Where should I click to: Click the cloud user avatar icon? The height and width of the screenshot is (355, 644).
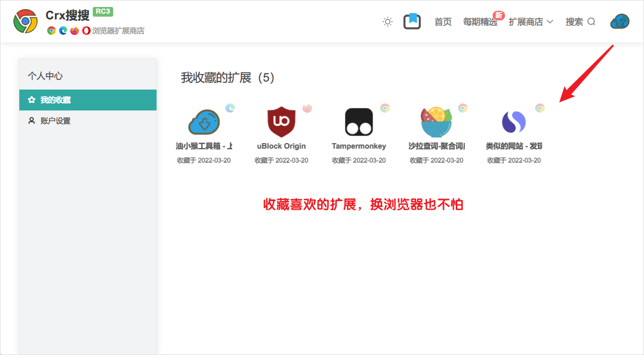point(620,21)
